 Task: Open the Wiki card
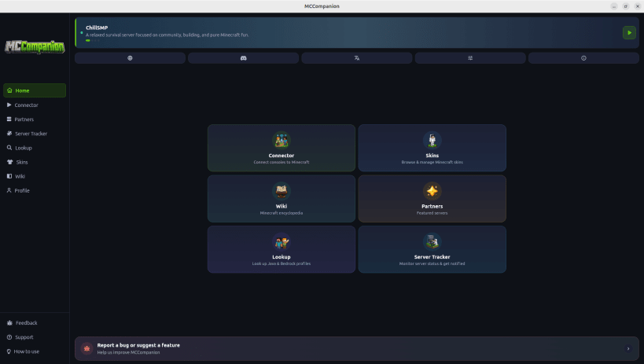(282, 199)
